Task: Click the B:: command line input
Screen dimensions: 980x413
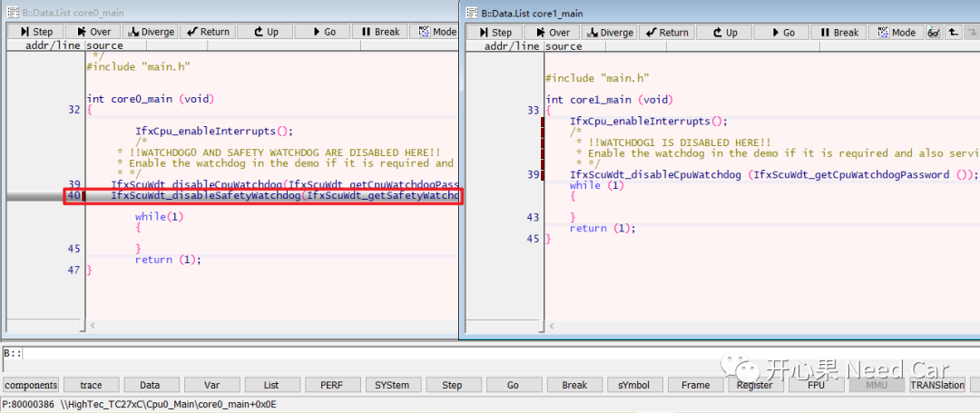Action: pyautogui.click(x=490, y=353)
